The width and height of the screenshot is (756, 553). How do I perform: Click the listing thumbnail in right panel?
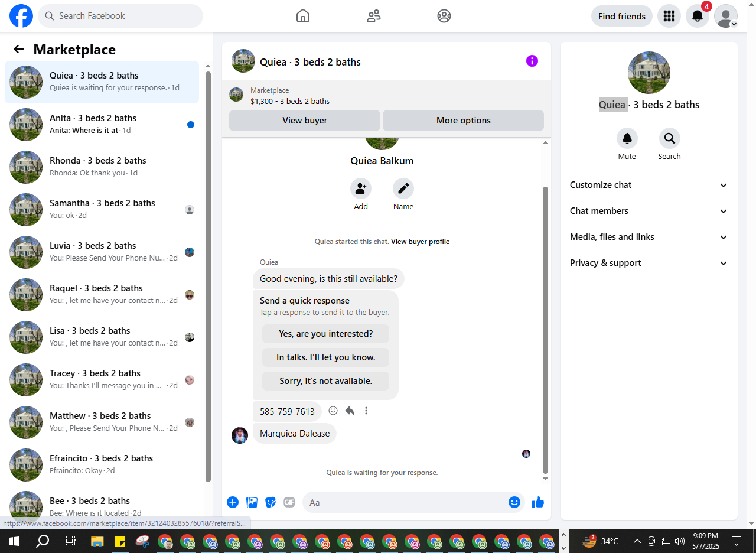coord(649,73)
